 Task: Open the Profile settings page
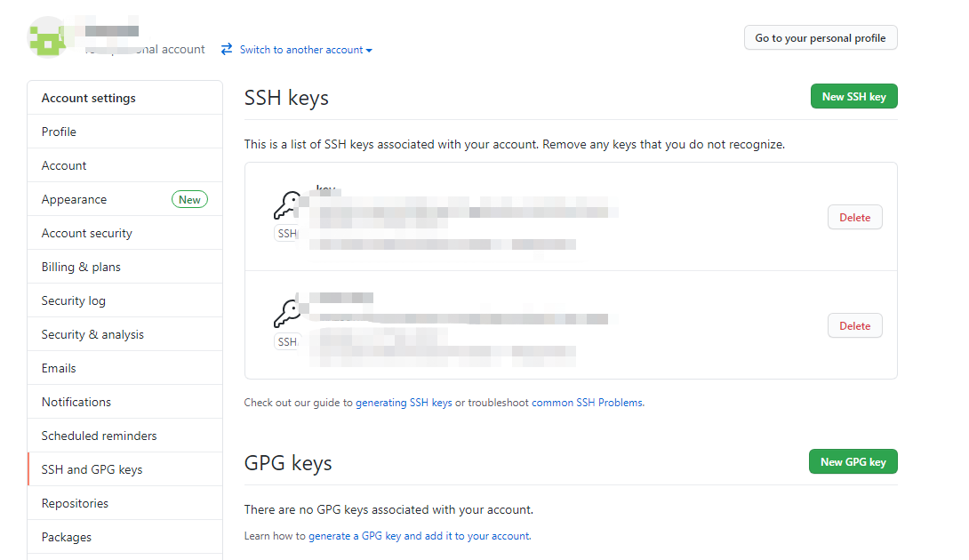(59, 132)
